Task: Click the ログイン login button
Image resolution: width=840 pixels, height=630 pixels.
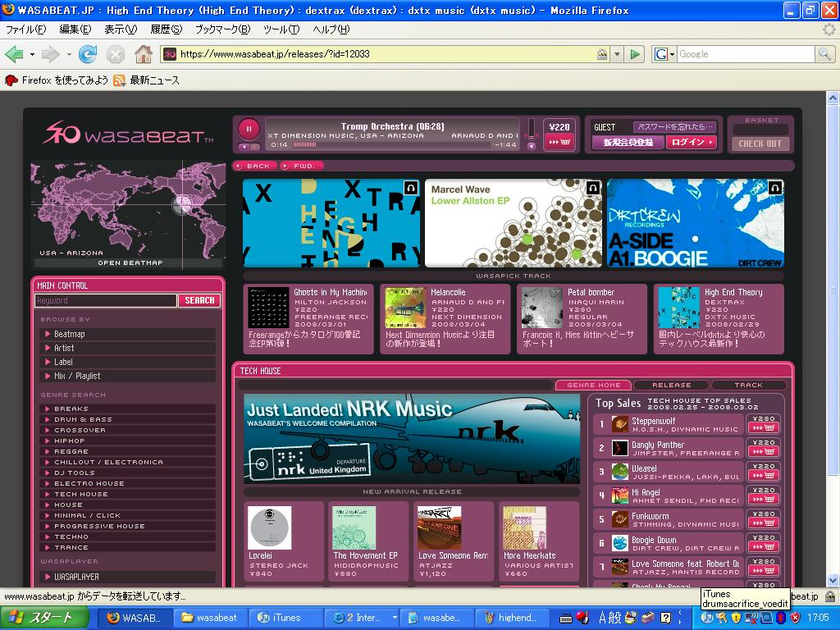Action: point(691,142)
